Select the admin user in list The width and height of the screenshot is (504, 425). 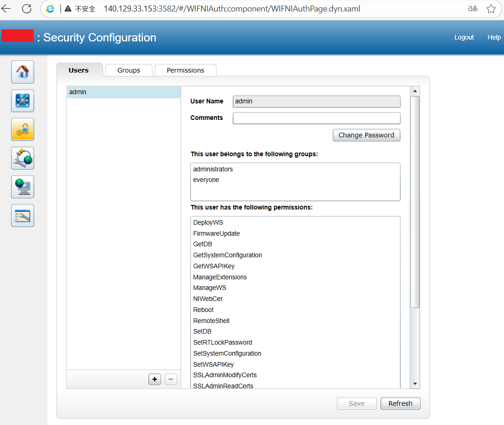click(124, 92)
